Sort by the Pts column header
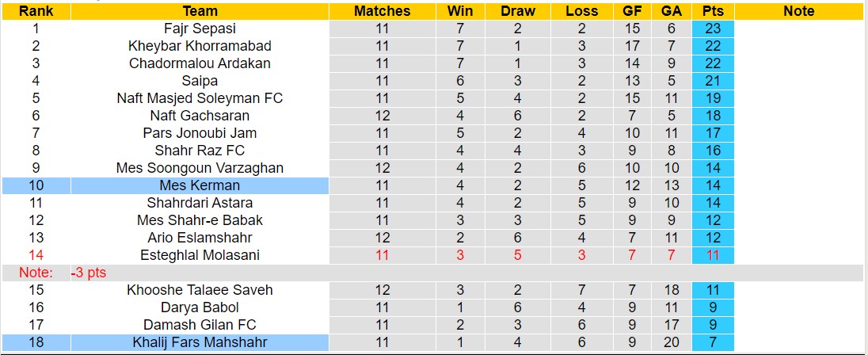The width and height of the screenshot is (868, 355). [713, 11]
